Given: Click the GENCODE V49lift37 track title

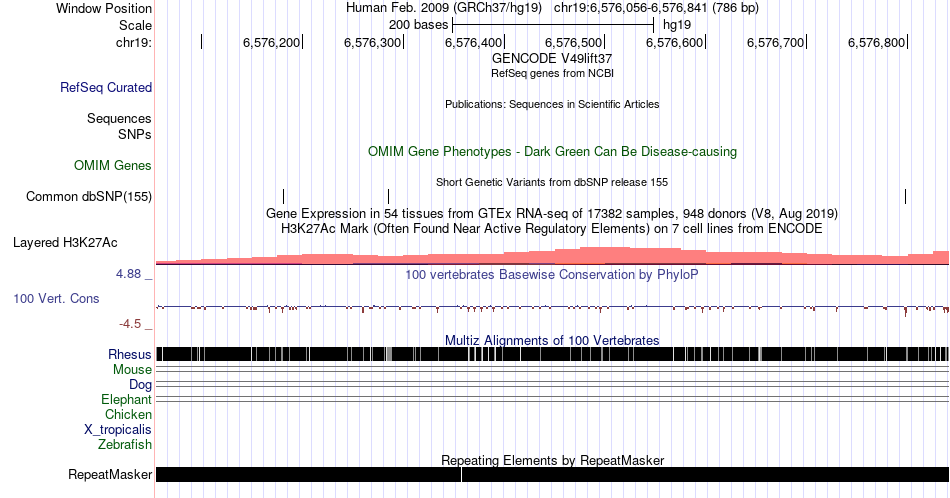Looking at the screenshot, I should [x=552, y=59].
